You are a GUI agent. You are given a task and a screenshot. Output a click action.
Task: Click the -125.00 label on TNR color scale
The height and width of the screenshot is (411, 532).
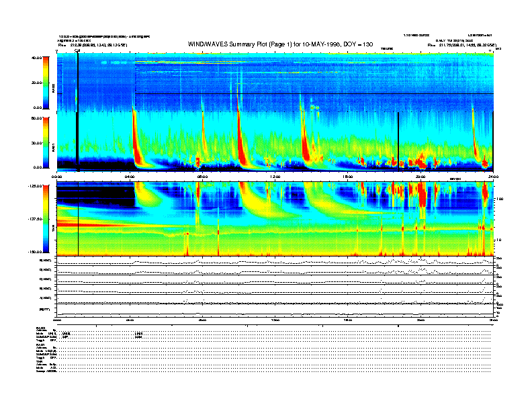coord(34,186)
